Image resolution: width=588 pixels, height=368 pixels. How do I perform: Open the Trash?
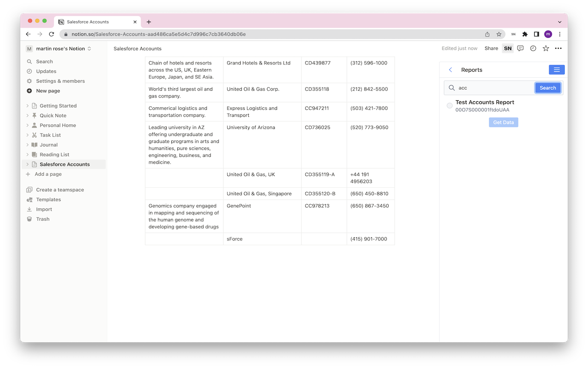[43, 218]
